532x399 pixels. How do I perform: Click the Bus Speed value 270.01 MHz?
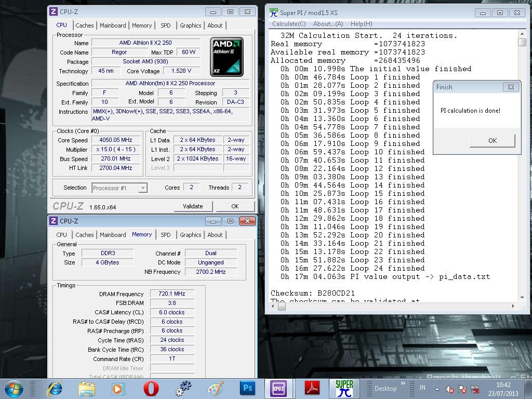pyautogui.click(x=116, y=158)
